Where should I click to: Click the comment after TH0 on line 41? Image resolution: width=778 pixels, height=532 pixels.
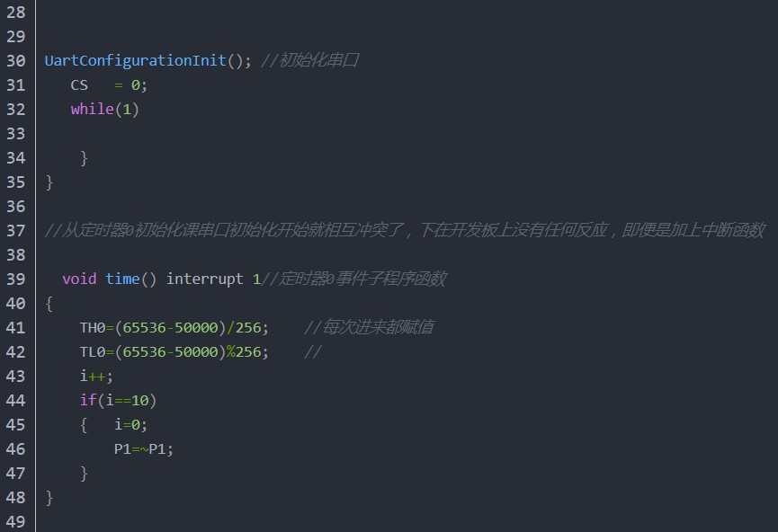[x=369, y=327]
